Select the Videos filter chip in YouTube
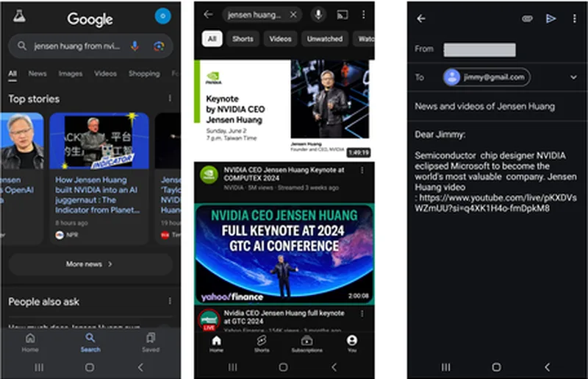The width and height of the screenshot is (588, 379). (280, 39)
